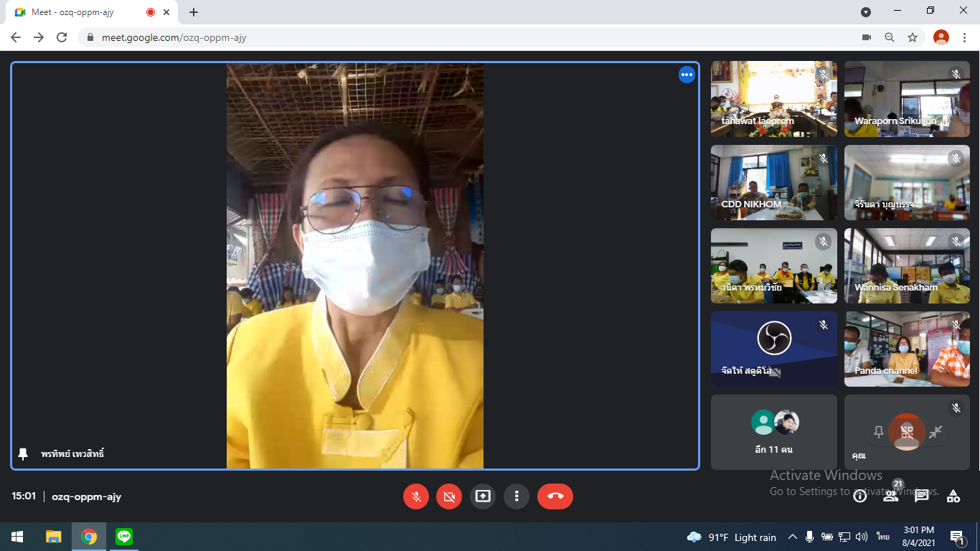
Task: Switch the Thai input language indicator
Action: [883, 537]
